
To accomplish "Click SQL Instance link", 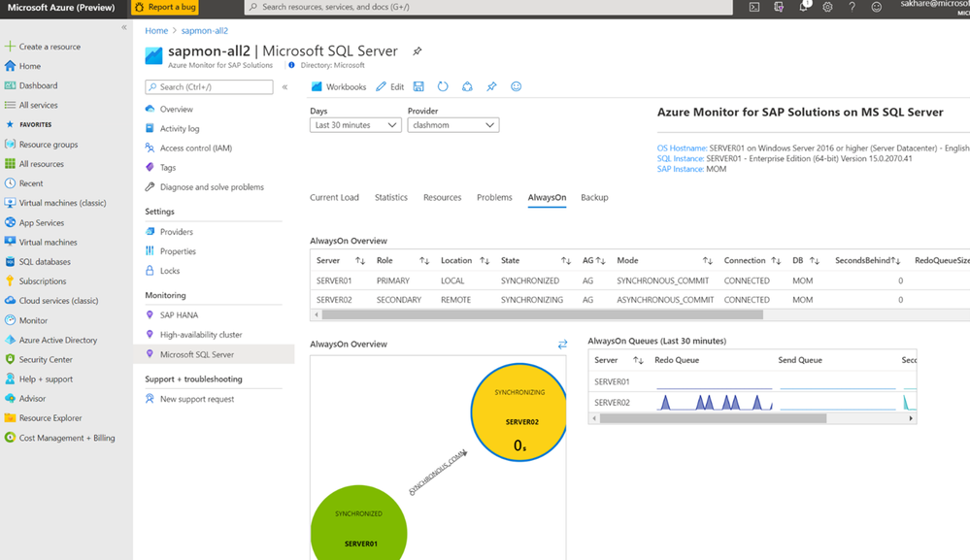I will (x=680, y=158).
